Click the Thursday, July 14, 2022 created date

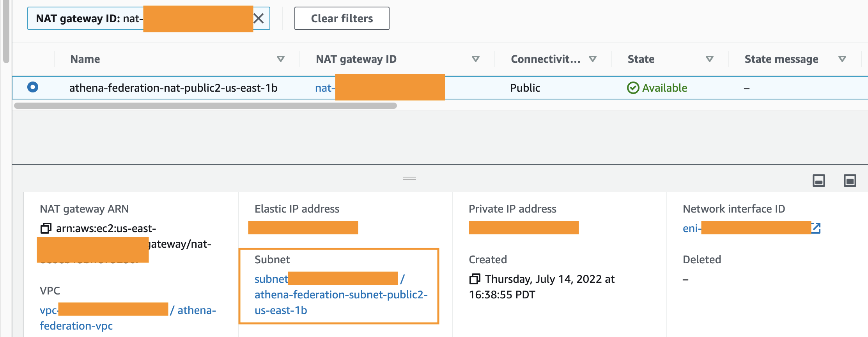pyautogui.click(x=542, y=287)
